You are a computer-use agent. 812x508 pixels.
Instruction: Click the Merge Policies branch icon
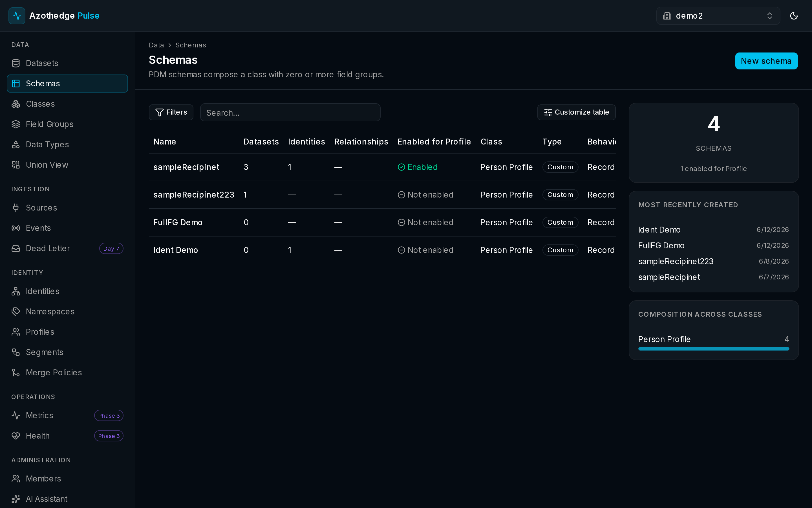[x=16, y=373]
